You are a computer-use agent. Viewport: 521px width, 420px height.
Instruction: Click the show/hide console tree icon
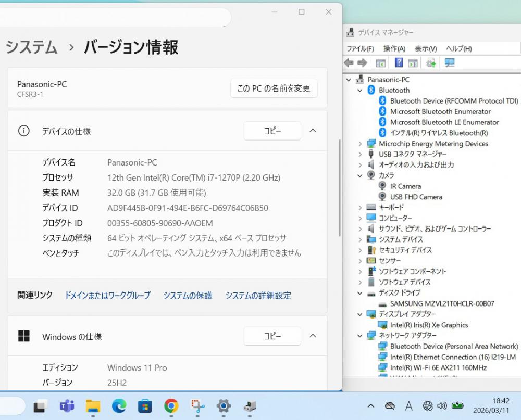click(x=381, y=63)
